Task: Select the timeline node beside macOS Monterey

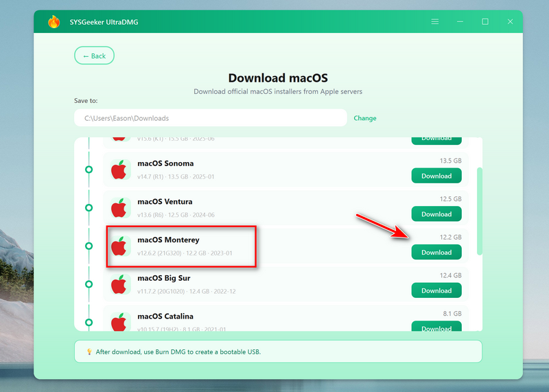Action: 89,246
